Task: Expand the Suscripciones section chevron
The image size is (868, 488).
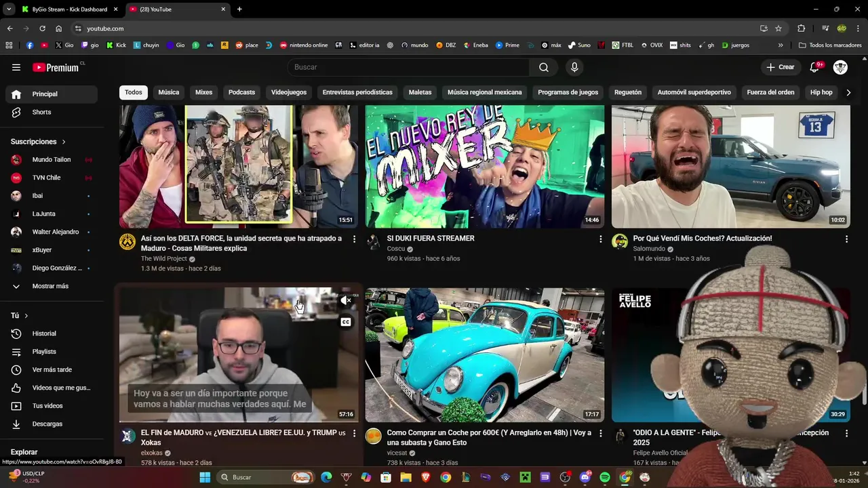Action: 64,142
